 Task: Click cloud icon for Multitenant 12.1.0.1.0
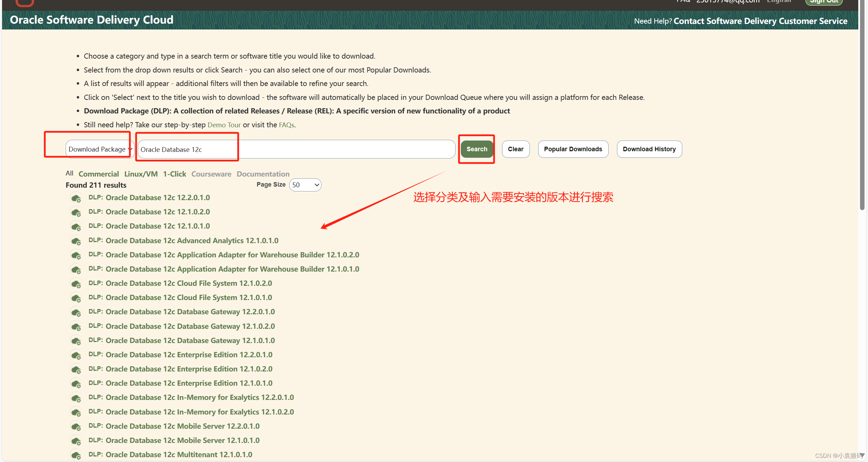tap(76, 455)
